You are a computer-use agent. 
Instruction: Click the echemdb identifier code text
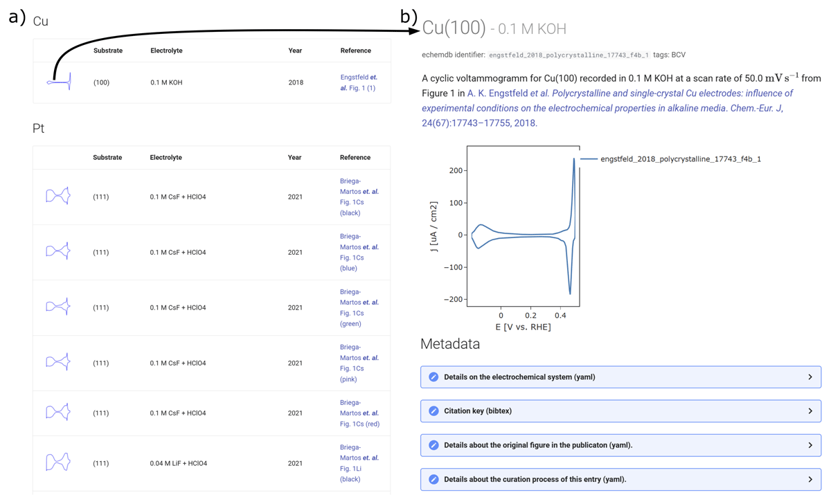coord(569,55)
